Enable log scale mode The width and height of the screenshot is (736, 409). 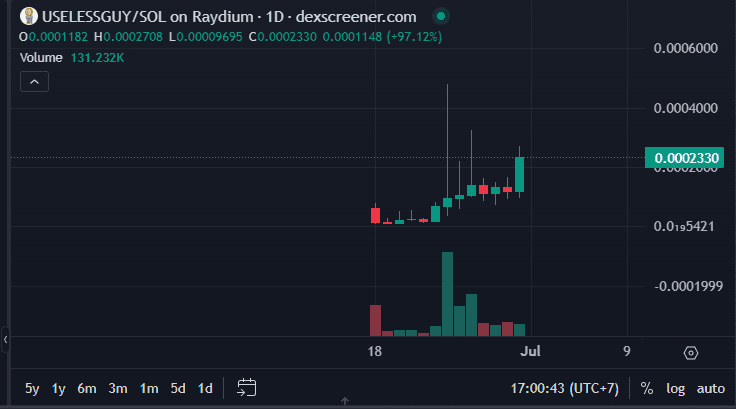[676, 388]
